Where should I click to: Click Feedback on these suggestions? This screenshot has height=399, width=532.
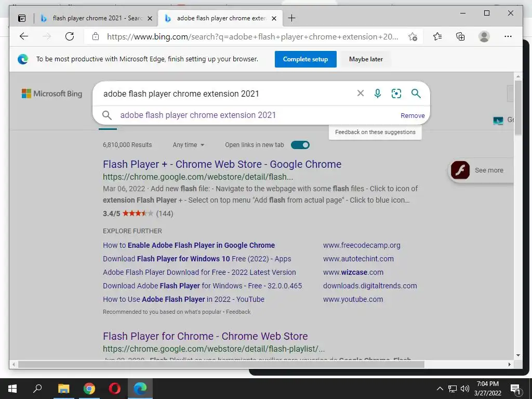coord(375,132)
